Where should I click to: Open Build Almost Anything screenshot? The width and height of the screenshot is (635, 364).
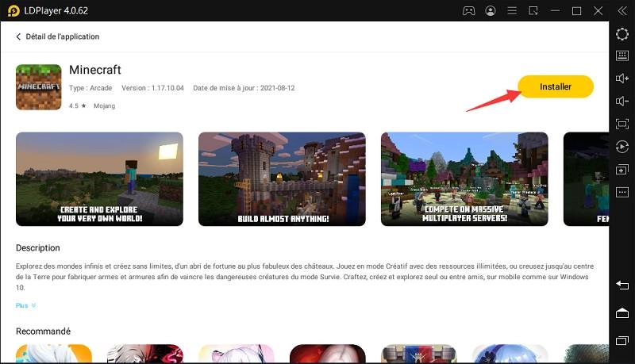coord(282,178)
